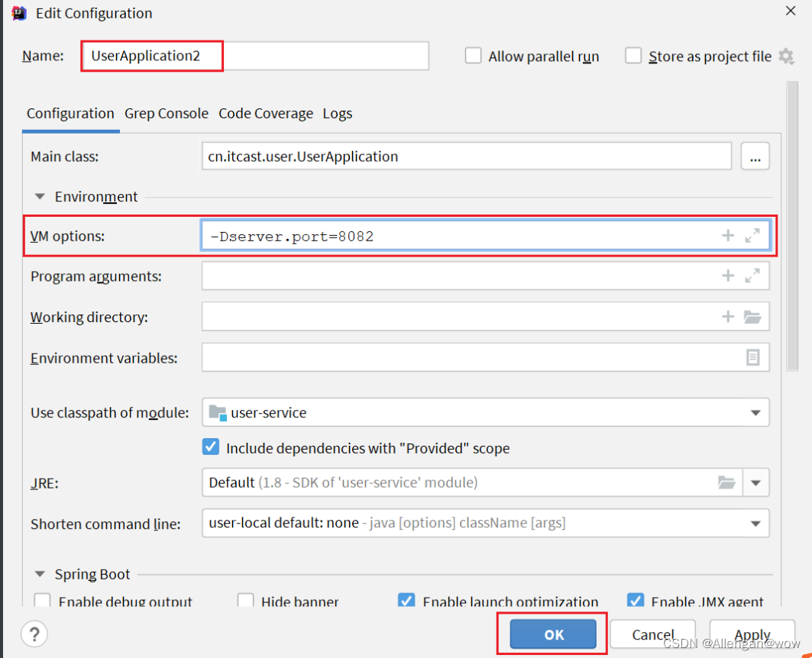
Task: Insert macro in Working directory field
Action: click(728, 317)
